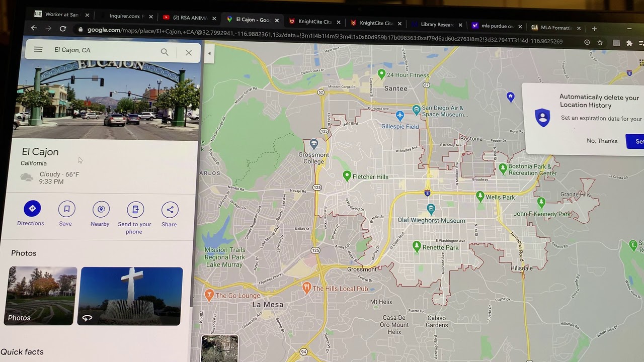Click The Hills Local Pub restaurant marker
644x362 pixels.
point(306,288)
